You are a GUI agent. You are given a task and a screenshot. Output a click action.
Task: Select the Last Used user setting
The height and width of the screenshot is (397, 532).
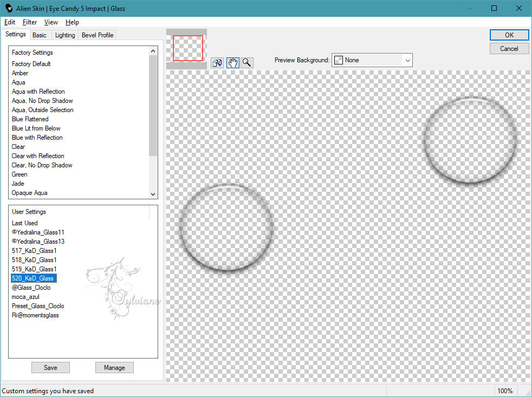point(25,223)
